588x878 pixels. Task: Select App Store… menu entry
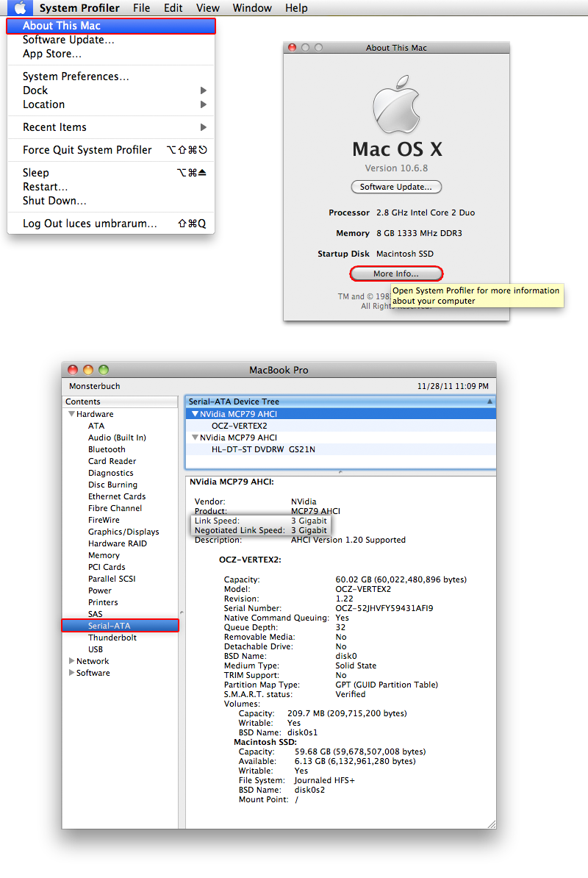(x=111, y=54)
